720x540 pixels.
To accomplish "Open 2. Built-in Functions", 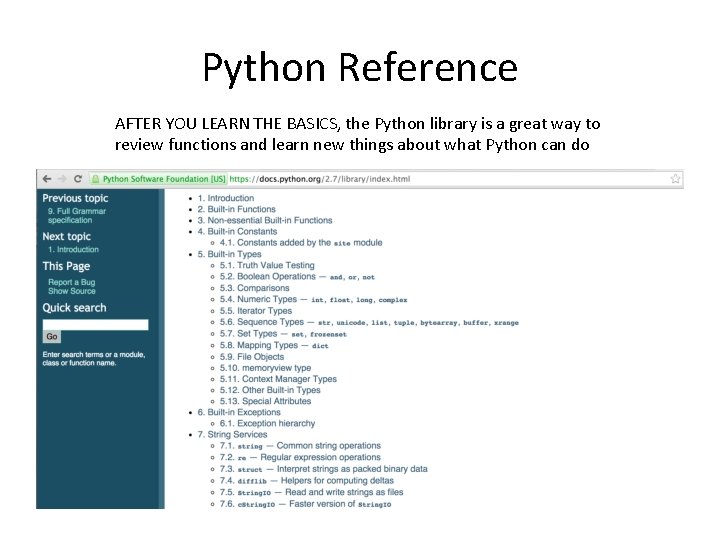I will tap(236, 209).
